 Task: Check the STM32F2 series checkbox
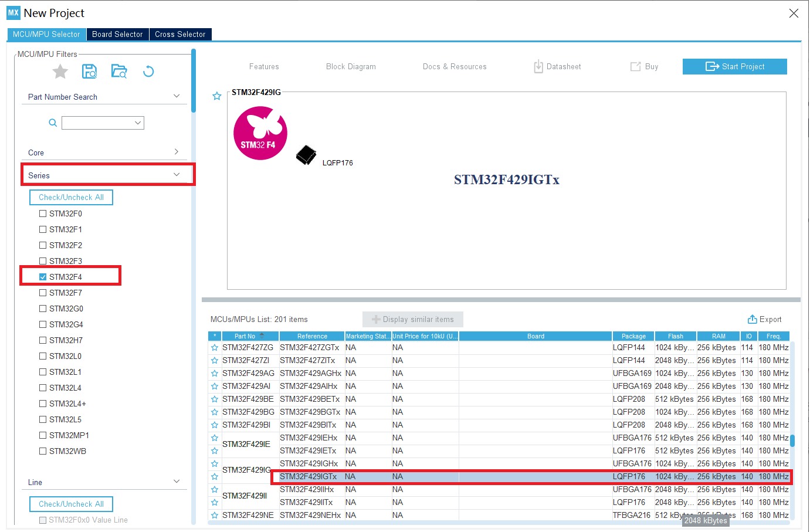point(43,245)
